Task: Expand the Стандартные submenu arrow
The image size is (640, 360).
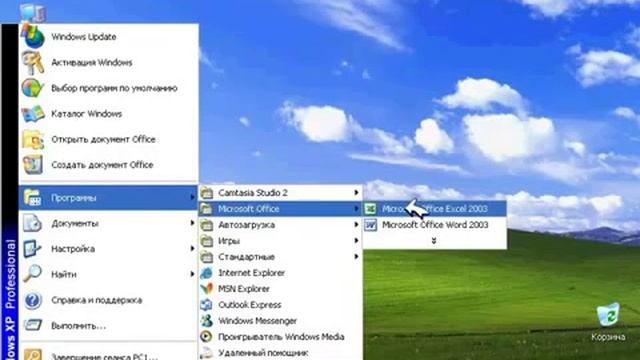Action: (356, 256)
